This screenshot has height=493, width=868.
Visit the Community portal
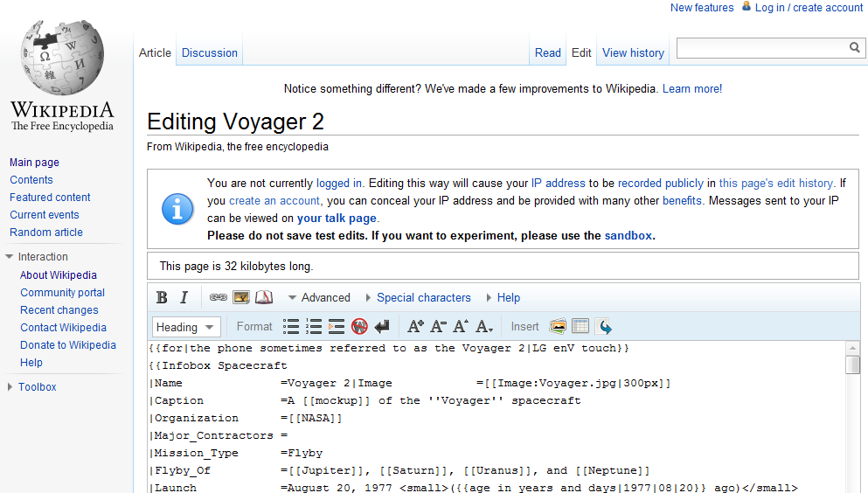(63, 293)
